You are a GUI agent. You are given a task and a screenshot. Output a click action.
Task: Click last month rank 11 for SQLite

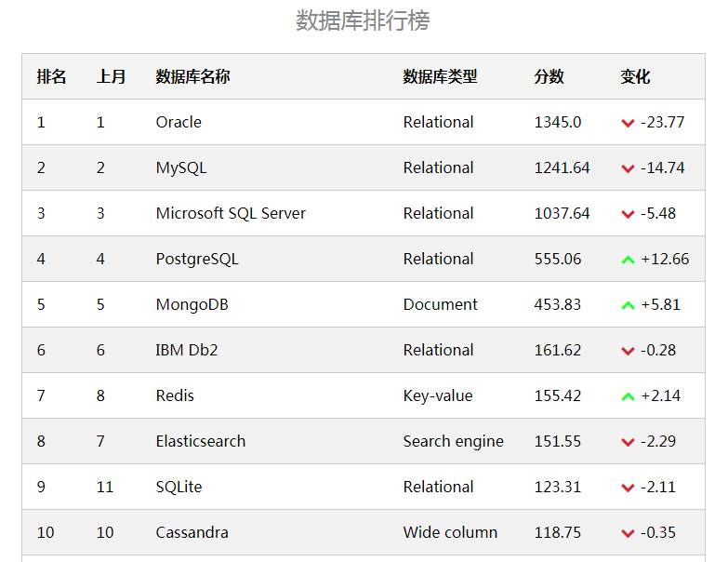(105, 487)
